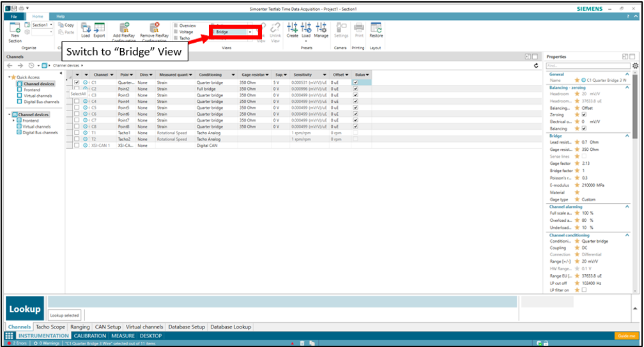This screenshot has width=644, height=347.
Task: Select the Voltage view
Action: [x=183, y=32]
